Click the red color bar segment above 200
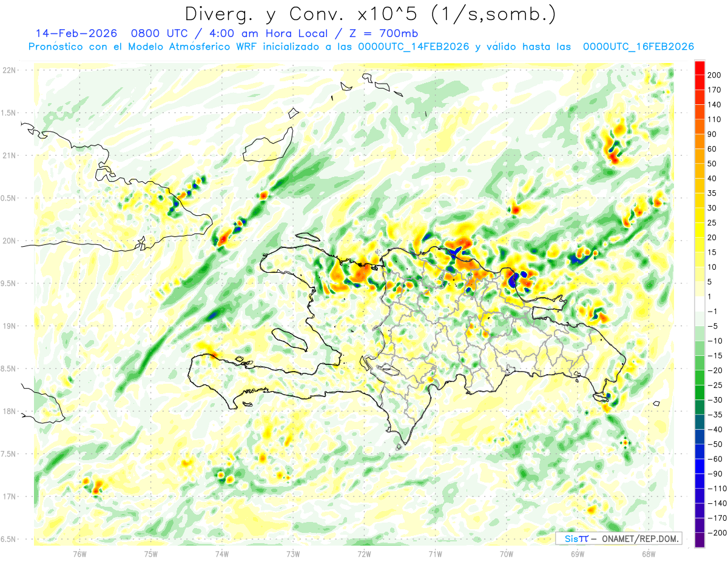This screenshot has height=562, width=728. [700, 68]
